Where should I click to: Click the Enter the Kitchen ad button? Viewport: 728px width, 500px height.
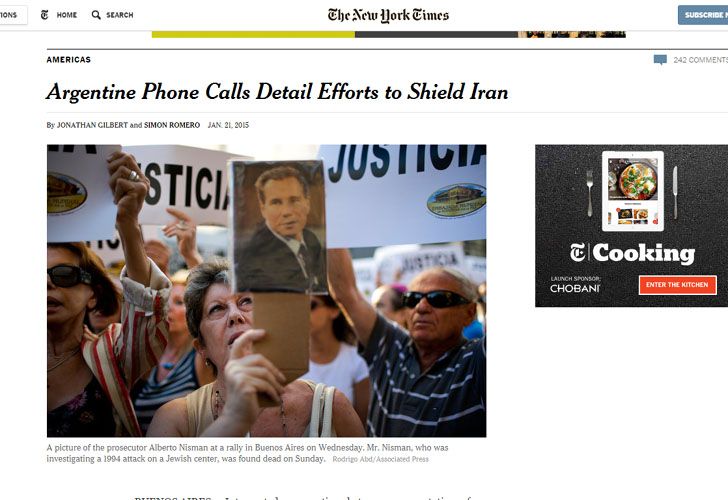click(677, 285)
